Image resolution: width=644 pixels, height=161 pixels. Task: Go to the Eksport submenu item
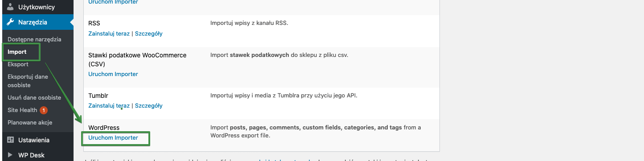click(18, 64)
